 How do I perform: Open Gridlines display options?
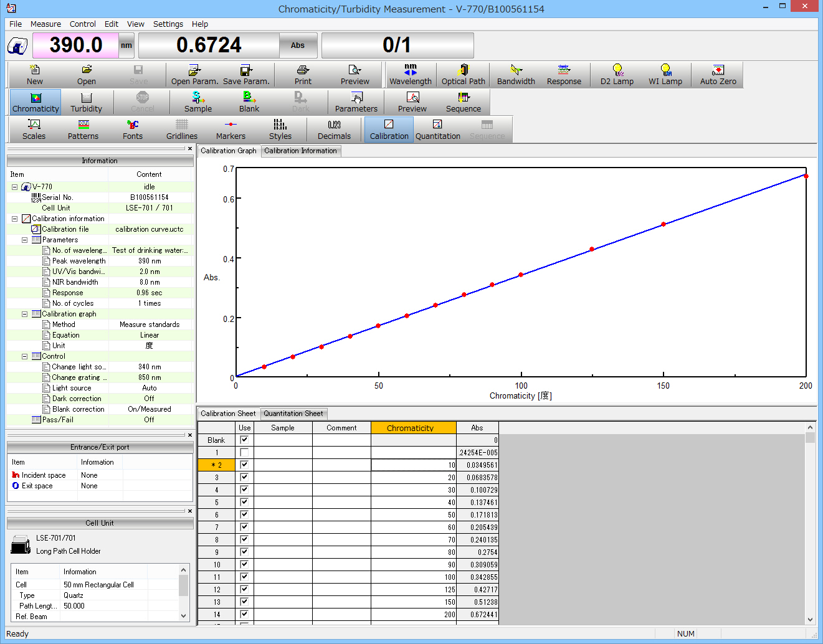tap(181, 129)
